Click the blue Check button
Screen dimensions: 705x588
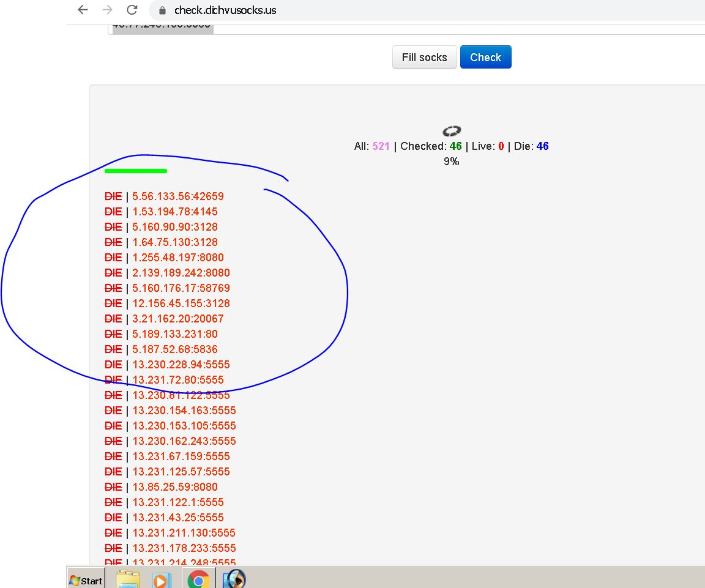(485, 57)
